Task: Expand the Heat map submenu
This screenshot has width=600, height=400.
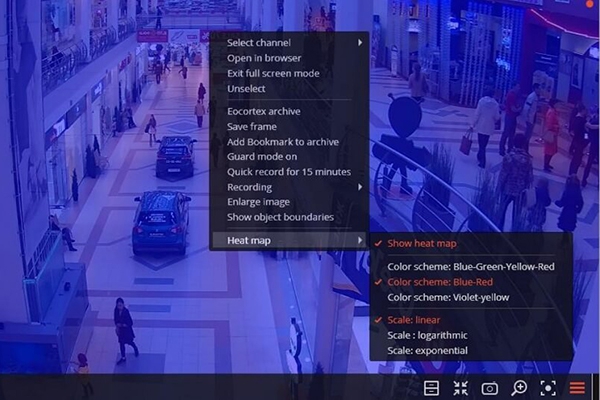Action: click(289, 240)
